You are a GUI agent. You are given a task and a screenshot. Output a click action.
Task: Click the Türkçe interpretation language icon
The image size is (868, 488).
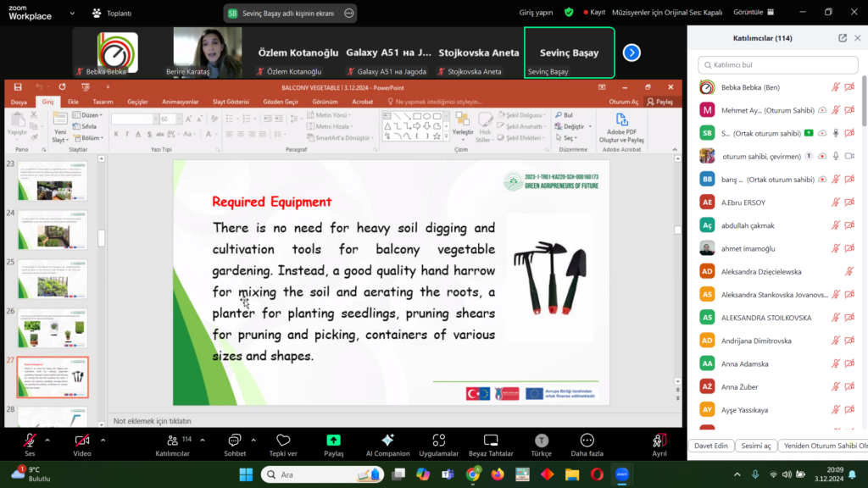click(x=541, y=440)
